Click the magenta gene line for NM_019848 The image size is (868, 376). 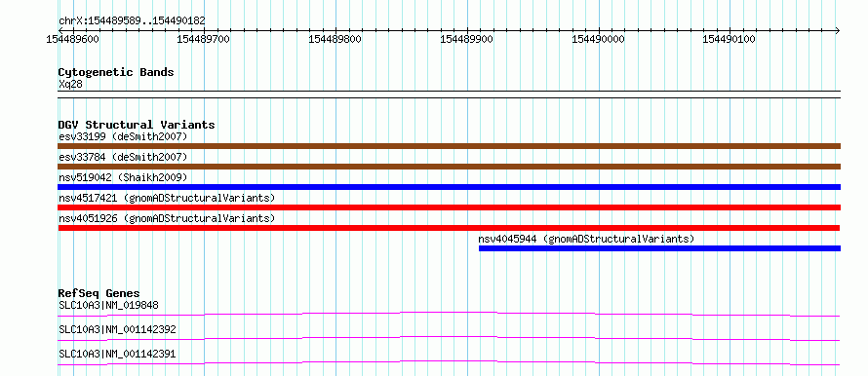point(449,314)
